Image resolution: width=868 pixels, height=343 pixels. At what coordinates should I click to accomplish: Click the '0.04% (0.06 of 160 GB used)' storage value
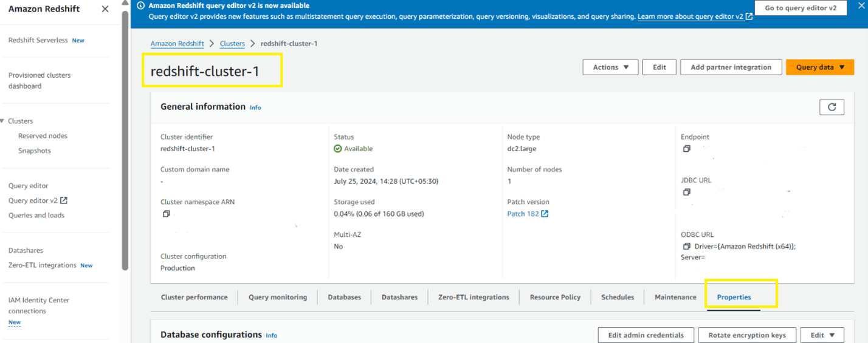pos(379,214)
